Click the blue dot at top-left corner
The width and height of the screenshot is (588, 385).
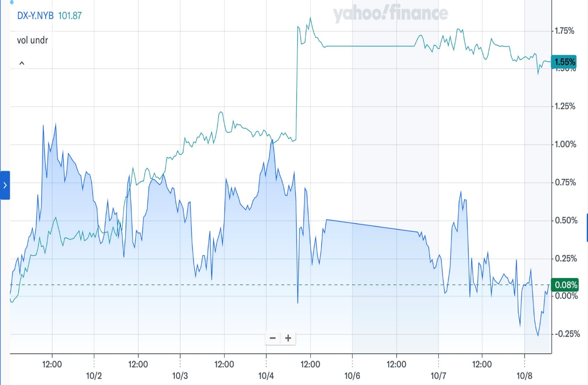coord(12,2)
